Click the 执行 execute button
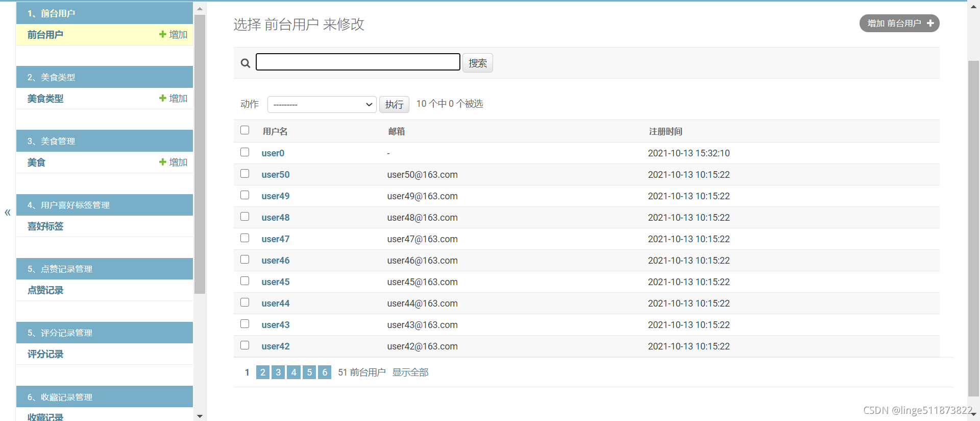980x421 pixels. click(394, 104)
